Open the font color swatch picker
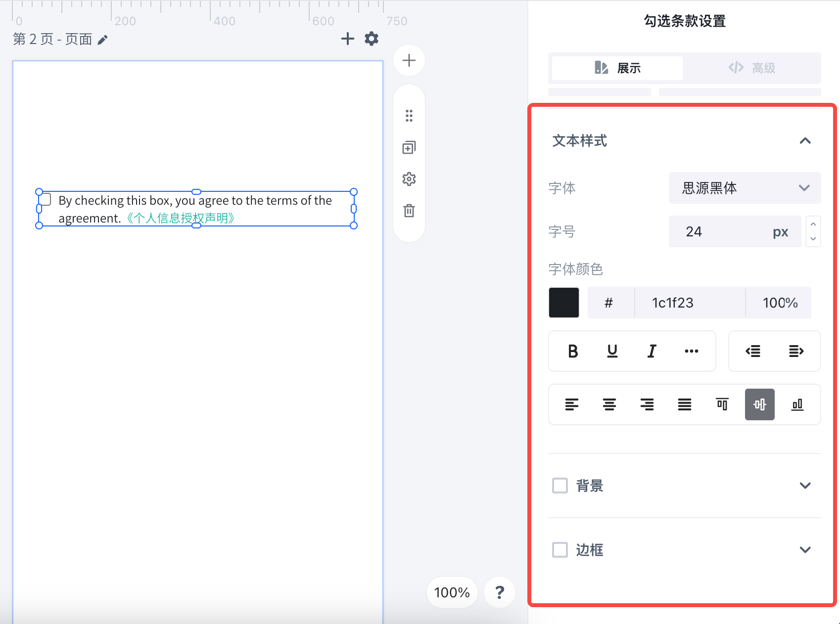840x624 pixels. [564, 303]
